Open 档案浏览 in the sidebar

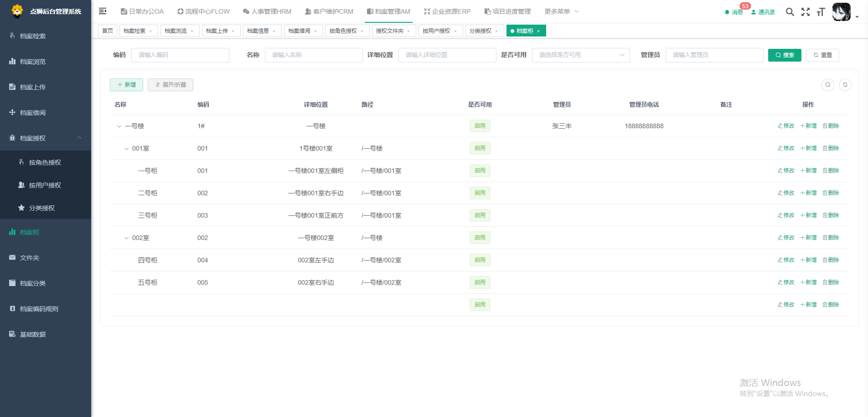(46, 62)
